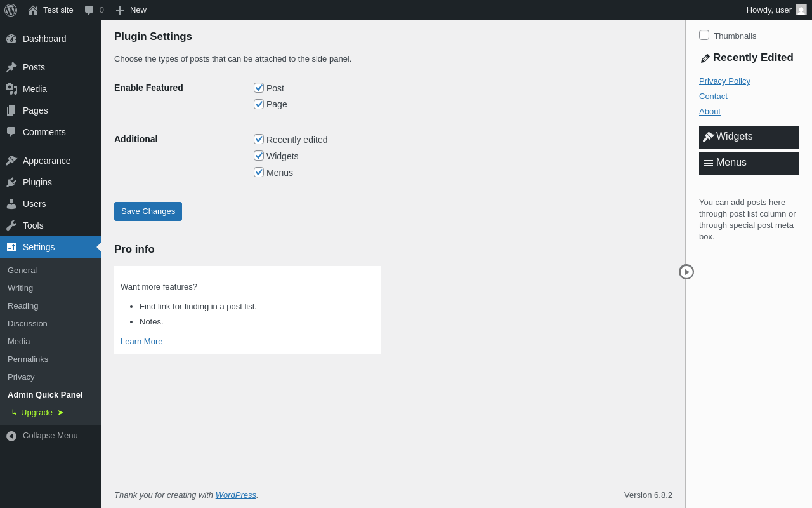Open the Writing settings submenu
The image size is (812, 508).
pos(51,288)
